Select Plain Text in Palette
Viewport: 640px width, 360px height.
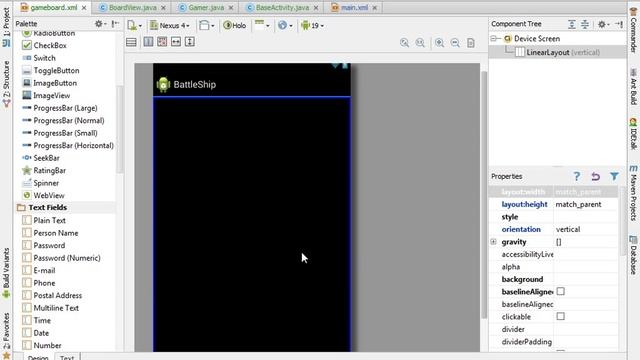click(44, 220)
